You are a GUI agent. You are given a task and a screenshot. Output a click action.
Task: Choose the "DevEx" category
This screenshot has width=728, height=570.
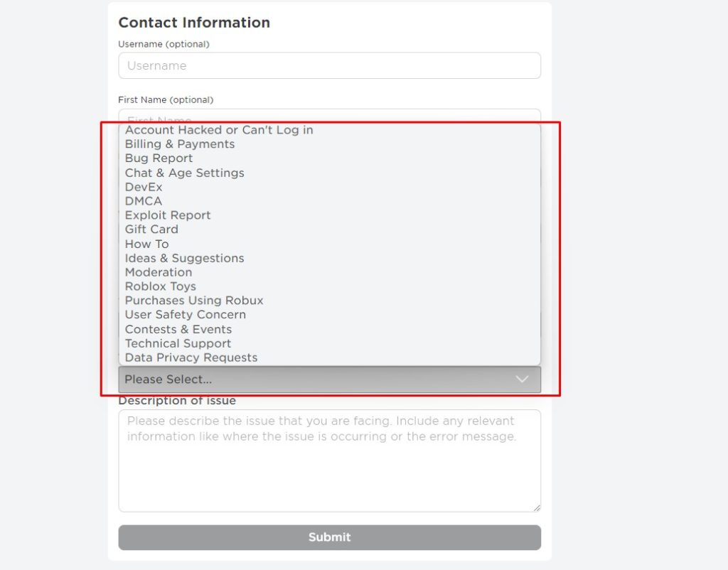point(144,187)
